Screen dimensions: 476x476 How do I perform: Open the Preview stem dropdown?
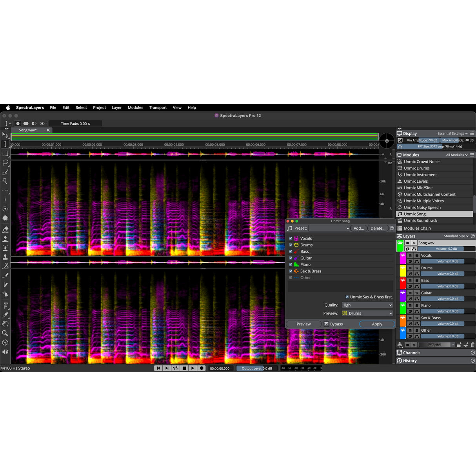pyautogui.click(x=367, y=313)
